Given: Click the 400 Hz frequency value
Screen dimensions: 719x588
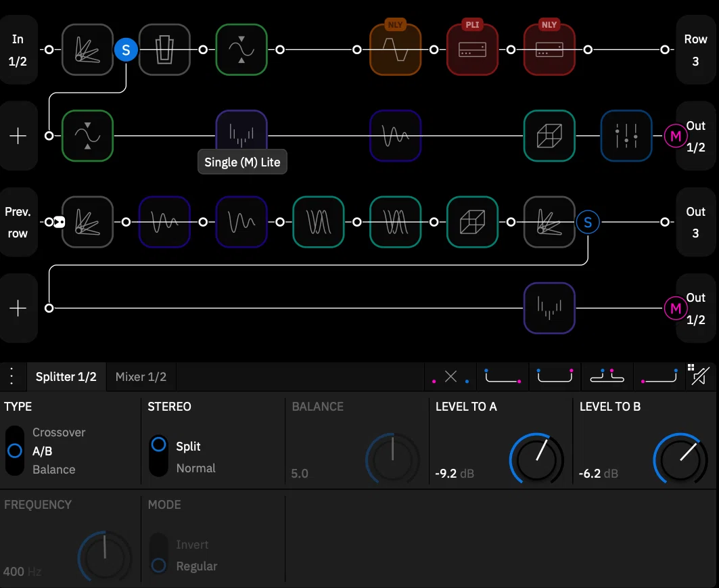Looking at the screenshot, I should coord(22,572).
